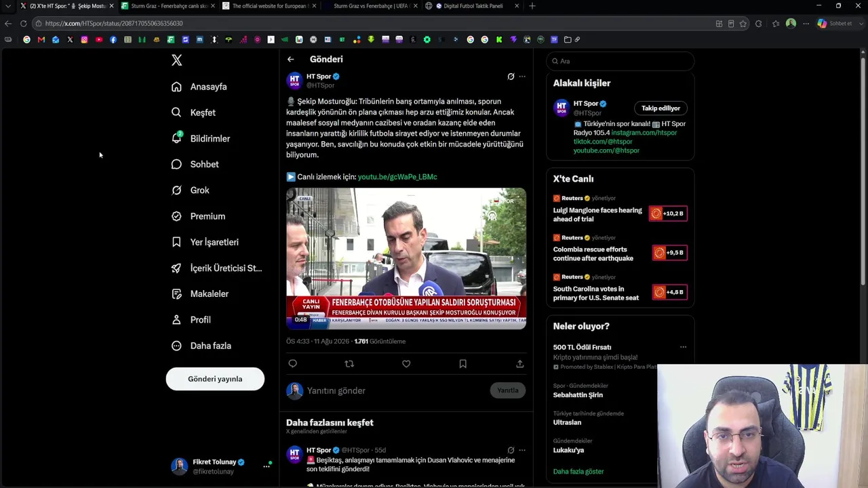Share the HT Spor post

520,364
